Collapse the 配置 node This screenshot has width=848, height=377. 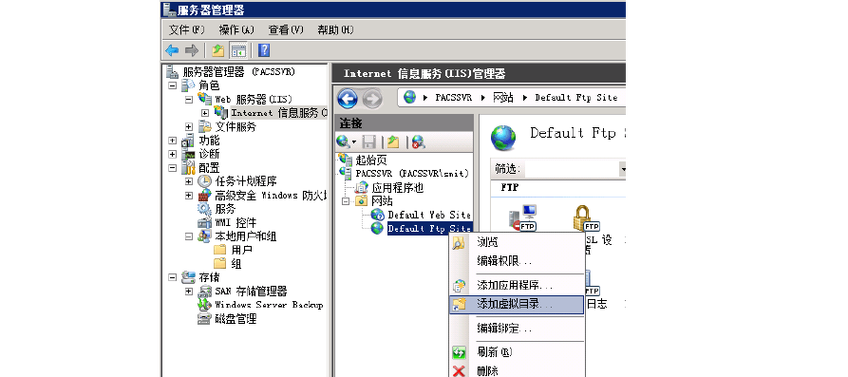172,168
